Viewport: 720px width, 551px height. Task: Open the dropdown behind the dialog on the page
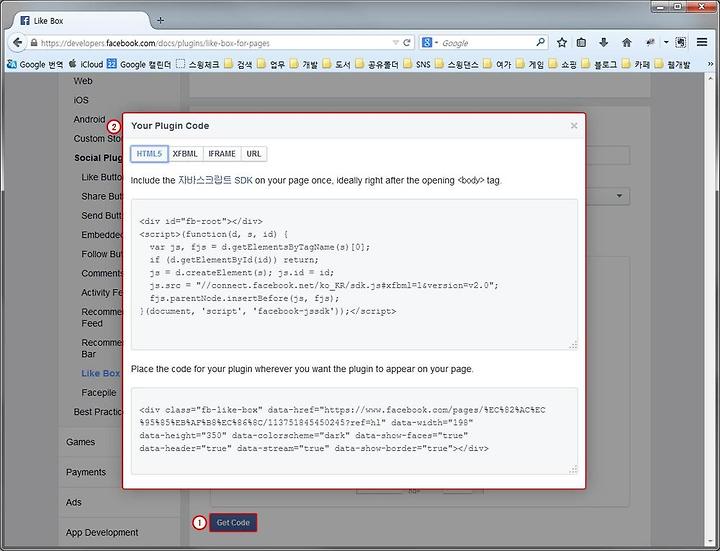coord(619,196)
